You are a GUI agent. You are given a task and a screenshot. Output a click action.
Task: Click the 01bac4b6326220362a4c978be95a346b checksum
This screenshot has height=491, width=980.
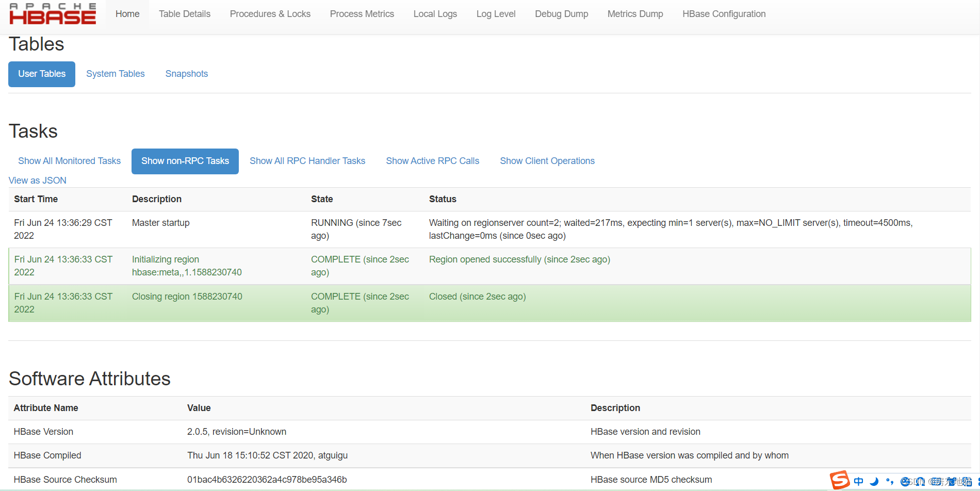point(267,480)
